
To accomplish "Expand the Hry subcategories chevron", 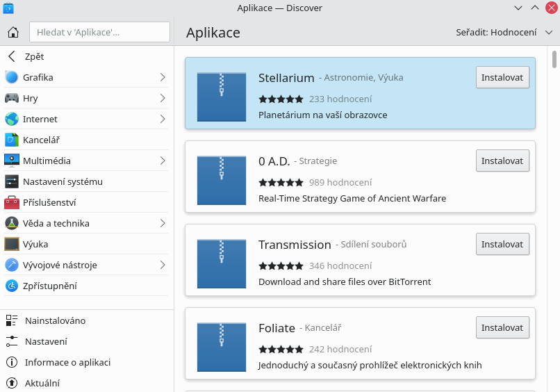I will [163, 98].
